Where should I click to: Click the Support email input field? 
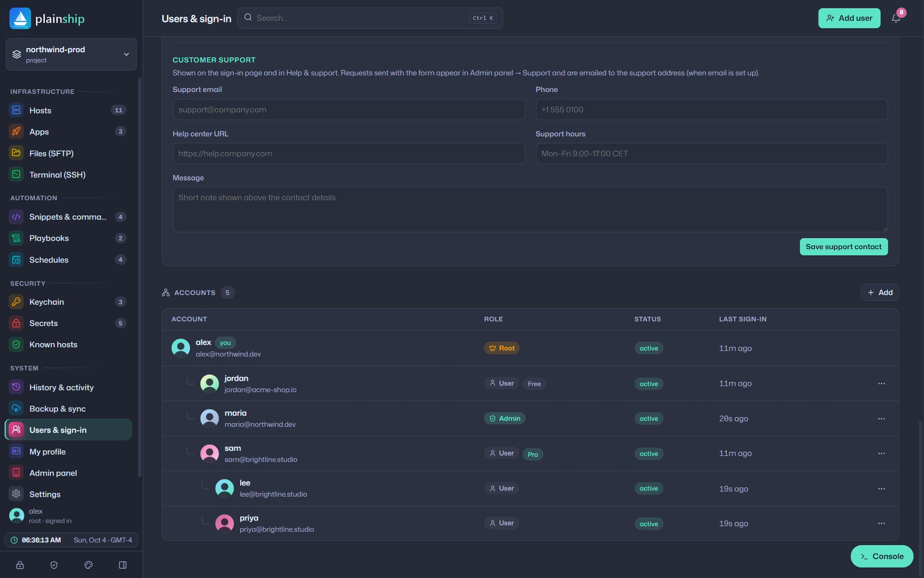349,110
